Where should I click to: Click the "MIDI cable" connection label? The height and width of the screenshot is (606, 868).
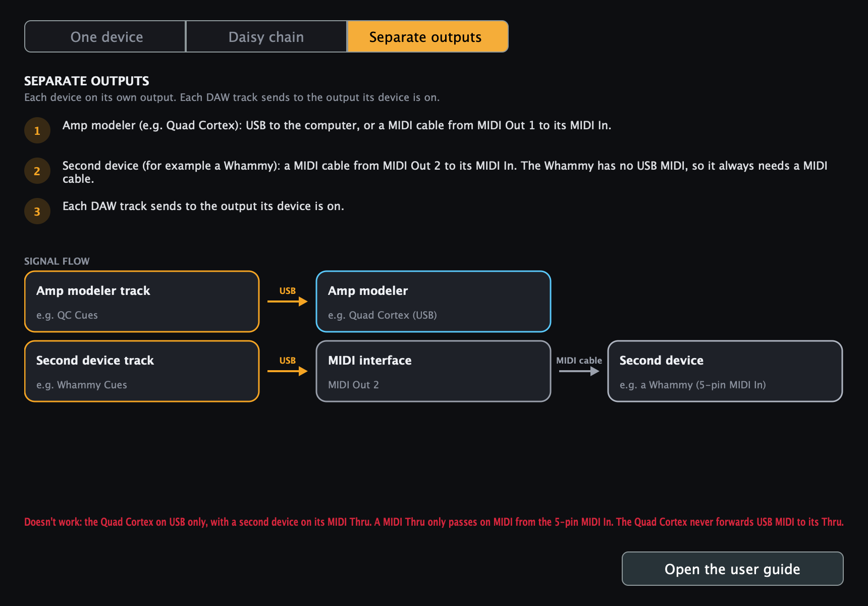pyautogui.click(x=579, y=361)
